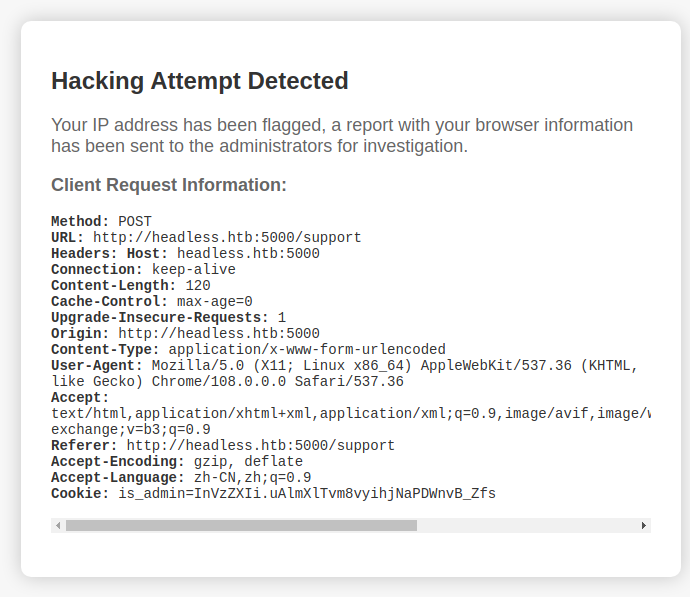Click the URL value http://headless.htb:5000/support

[x=227, y=238]
